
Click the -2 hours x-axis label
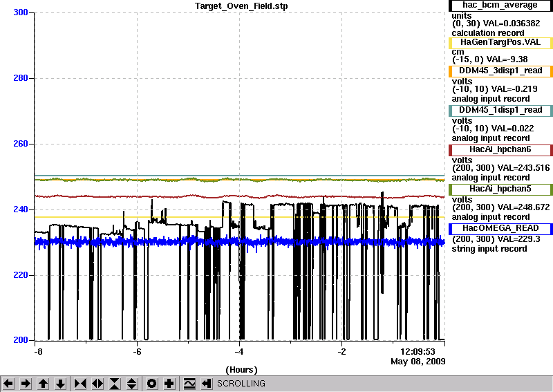pos(341,352)
